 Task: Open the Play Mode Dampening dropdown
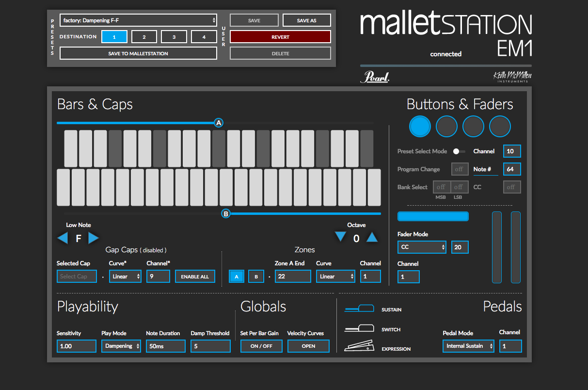tap(121, 346)
